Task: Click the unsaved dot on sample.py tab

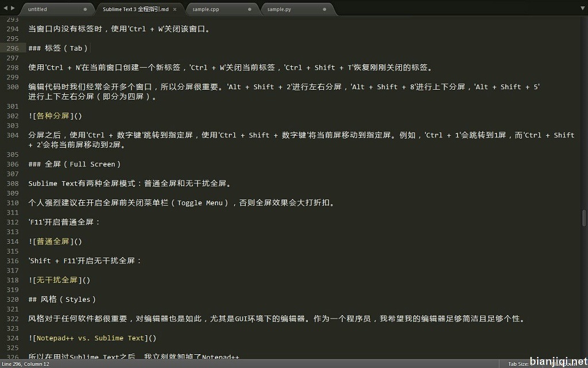Action: click(x=324, y=9)
